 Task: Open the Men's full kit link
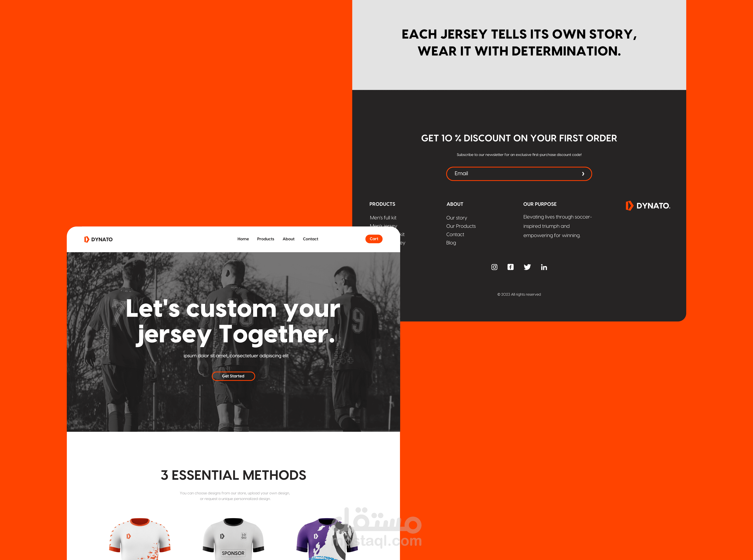(383, 218)
